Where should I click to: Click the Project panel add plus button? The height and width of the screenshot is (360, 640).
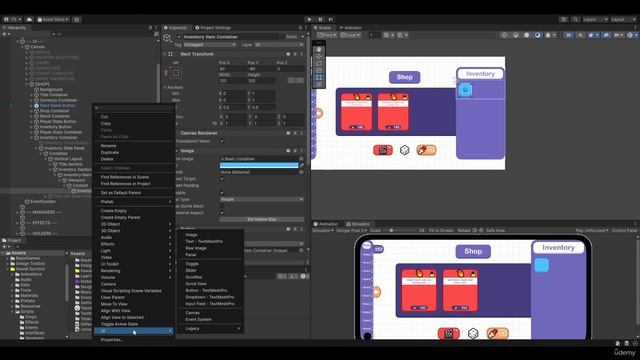(5, 247)
